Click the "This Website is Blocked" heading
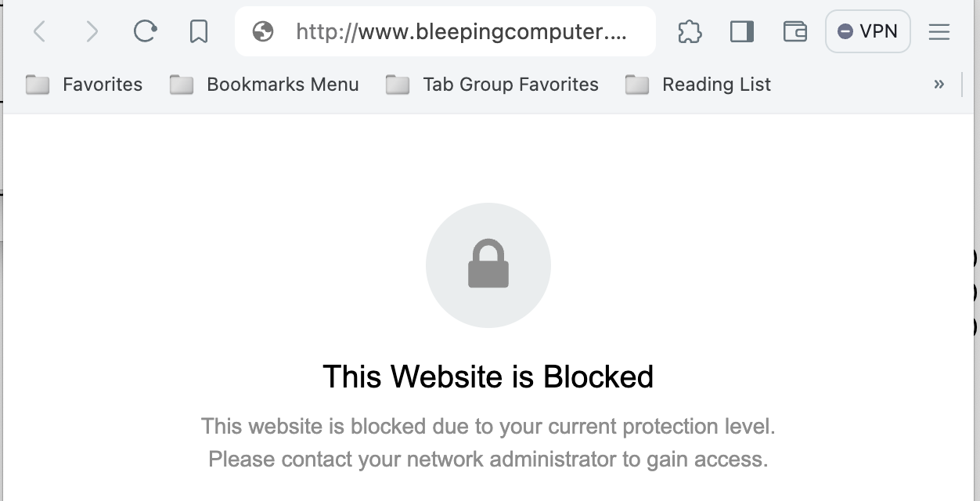The width and height of the screenshot is (980, 501). [488, 377]
